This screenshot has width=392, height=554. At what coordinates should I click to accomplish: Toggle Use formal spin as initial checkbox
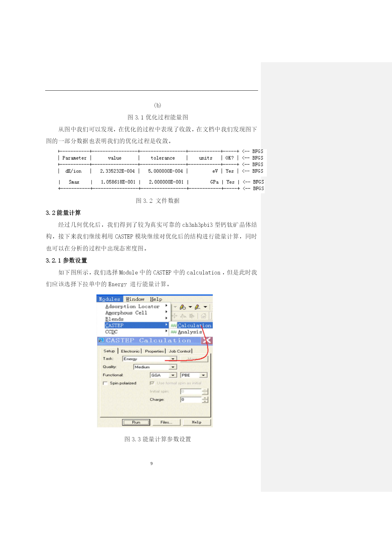[x=152, y=383]
